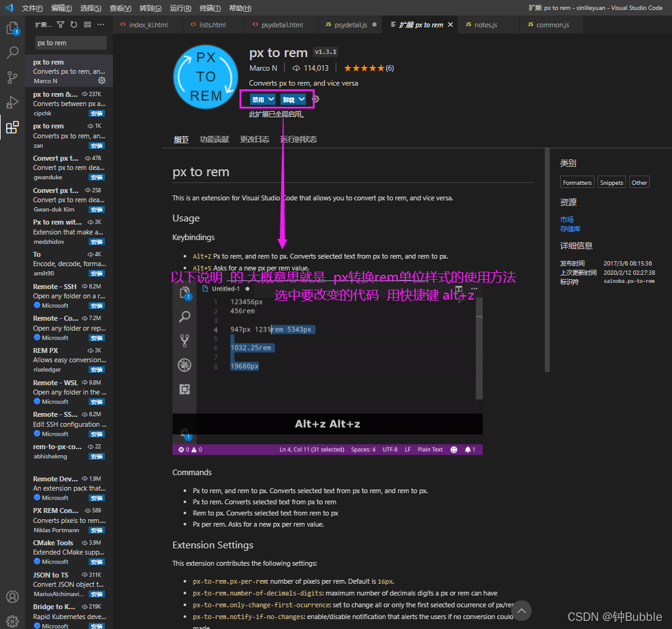Screen dimensions: 672x629
Task: Open the Selection menu
Action: click(91, 8)
